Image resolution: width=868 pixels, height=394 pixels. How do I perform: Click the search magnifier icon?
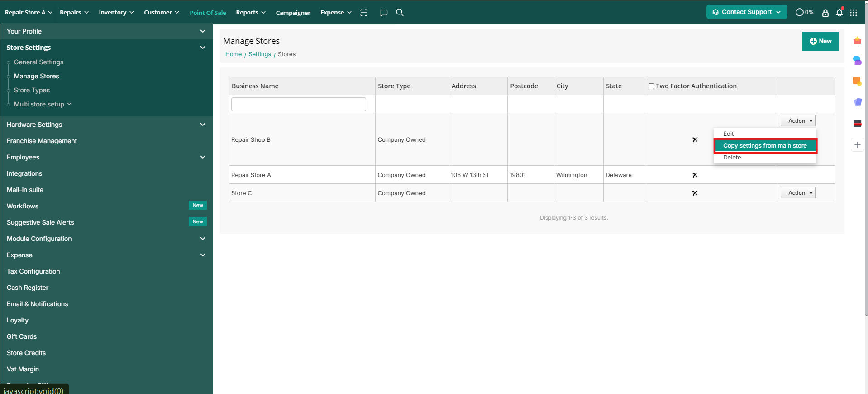pos(400,12)
